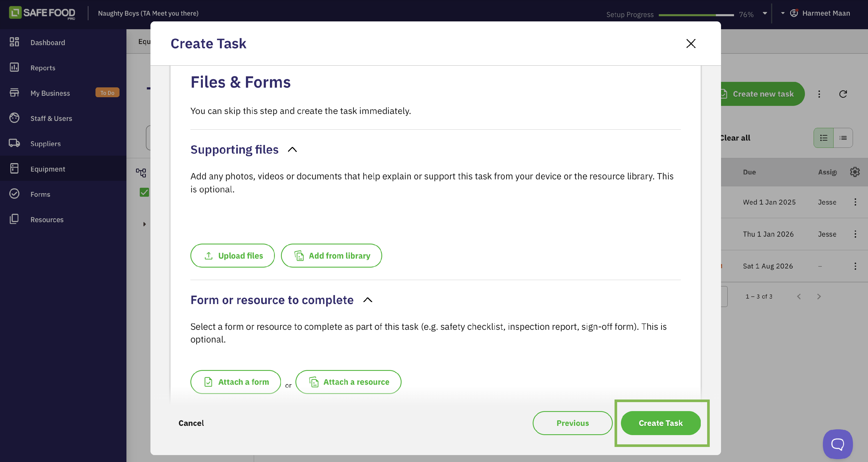Go back with the Previous button
The image size is (868, 462).
click(x=573, y=423)
